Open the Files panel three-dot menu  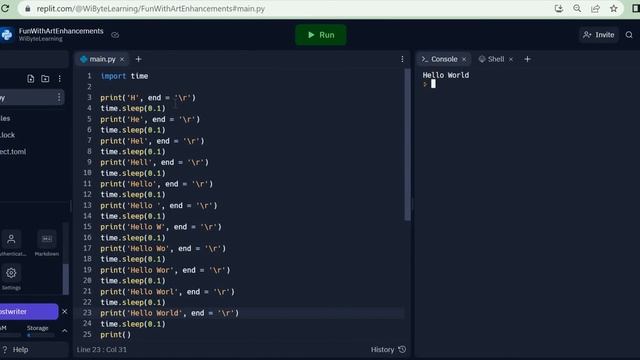60,78
